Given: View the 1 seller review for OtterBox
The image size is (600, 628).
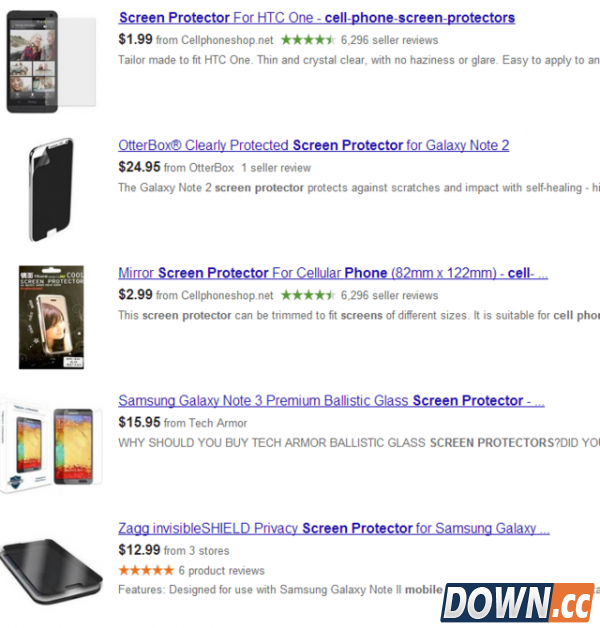Looking at the screenshot, I should (x=276, y=168).
